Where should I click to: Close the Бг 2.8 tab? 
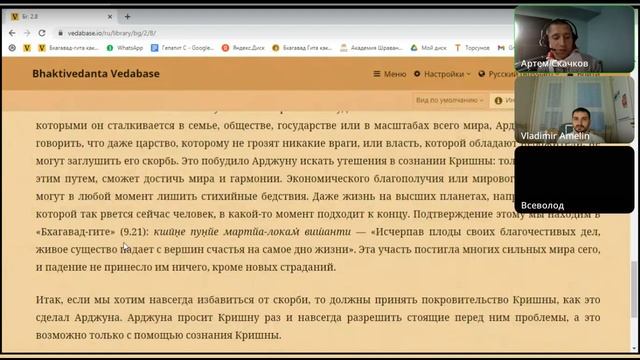tap(110, 17)
